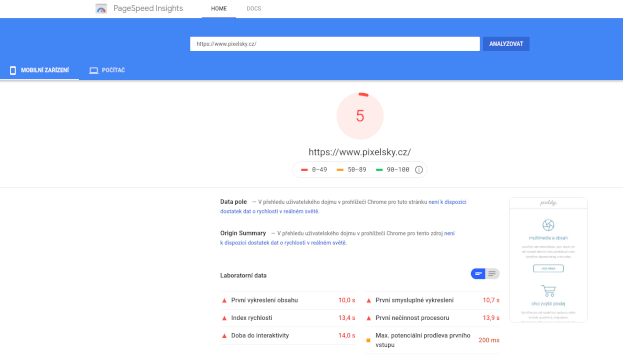The width and height of the screenshot is (623, 360).
Task: Click the PageSpeed Insights logo icon
Action: click(101, 8)
